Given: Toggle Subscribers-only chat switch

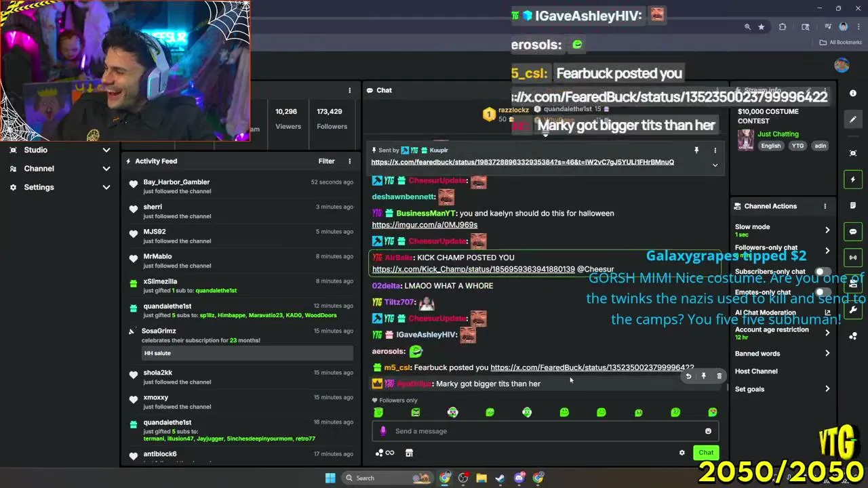Looking at the screenshot, I should tap(823, 272).
